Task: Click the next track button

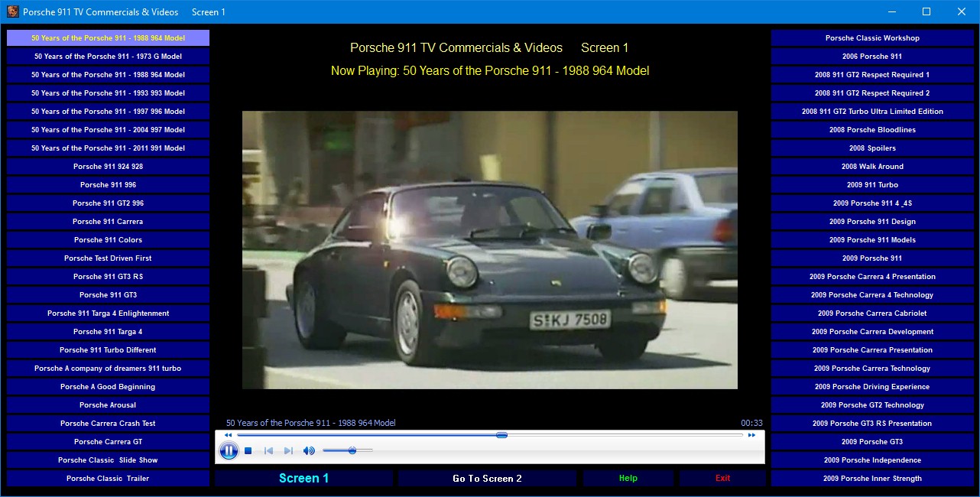Action: 288,451
